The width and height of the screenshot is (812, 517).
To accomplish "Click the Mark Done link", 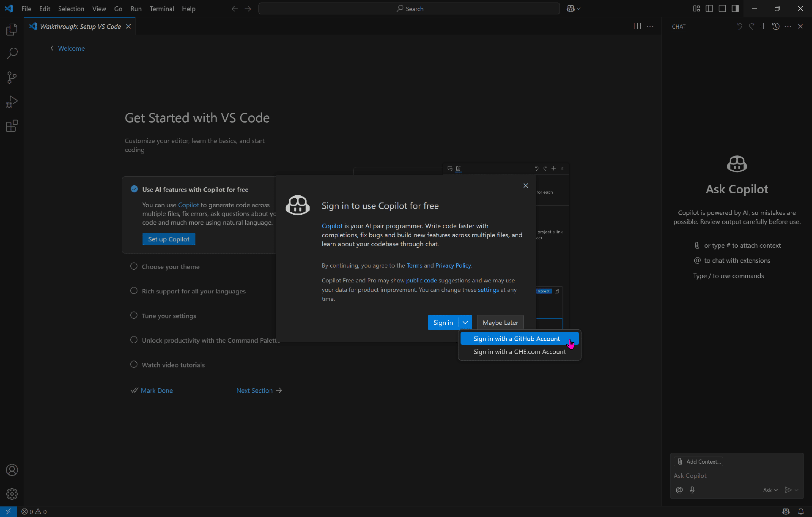I will click(x=152, y=390).
